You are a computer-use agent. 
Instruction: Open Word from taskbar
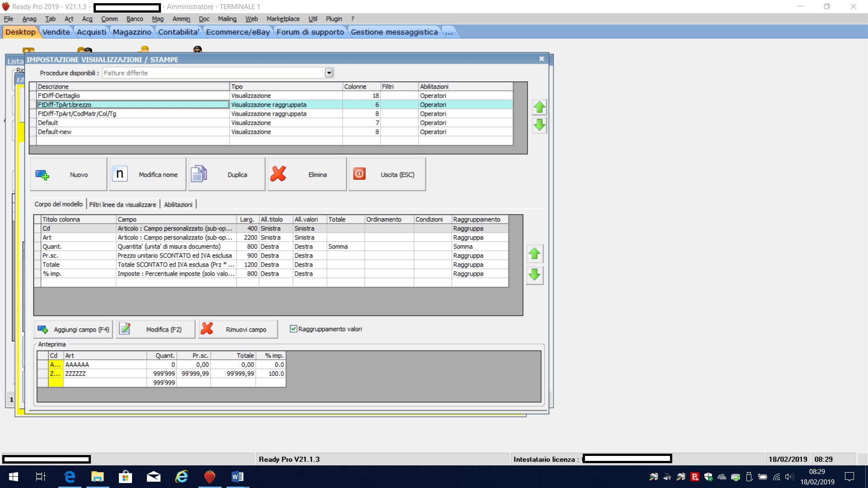click(x=238, y=477)
